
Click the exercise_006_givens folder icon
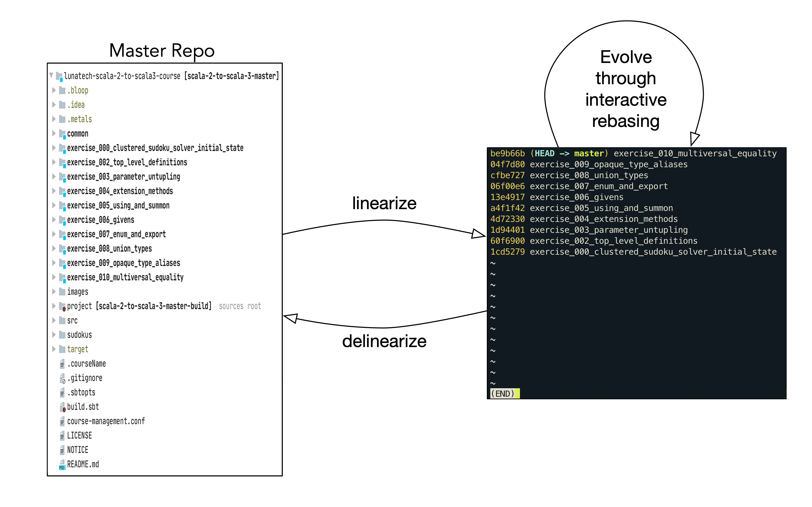point(62,220)
